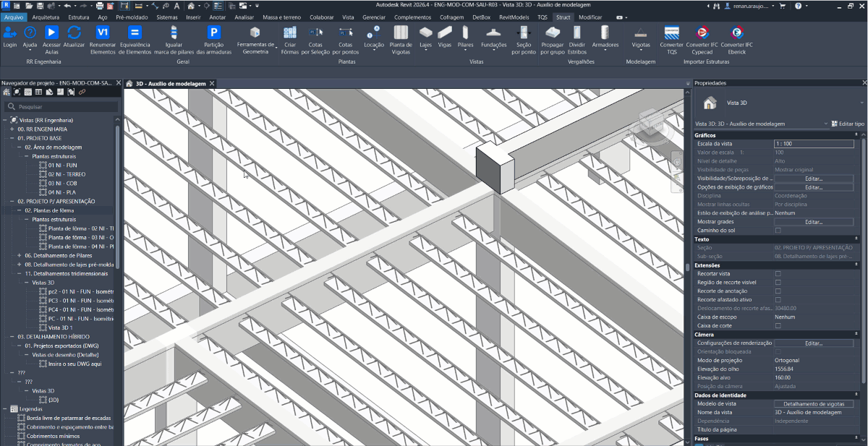Collapse the 01. PROJETO BASE tree node
Image resolution: width=868 pixels, height=446 pixels.
(12, 137)
